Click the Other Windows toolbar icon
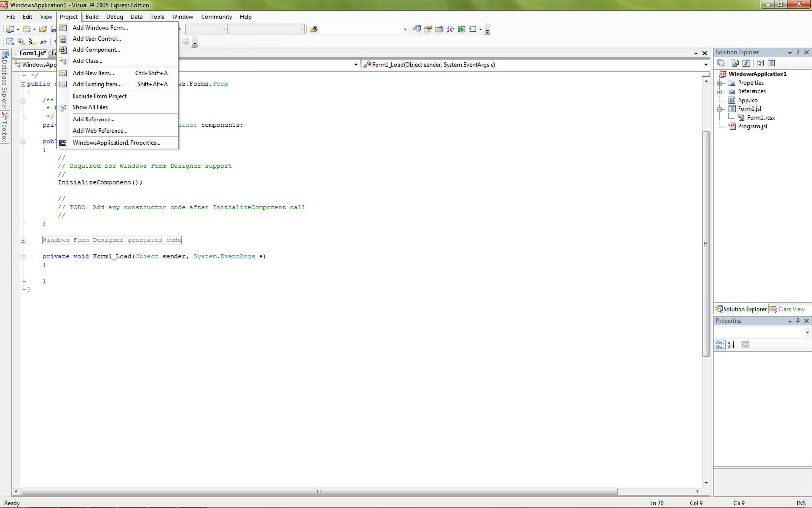 tap(473, 30)
